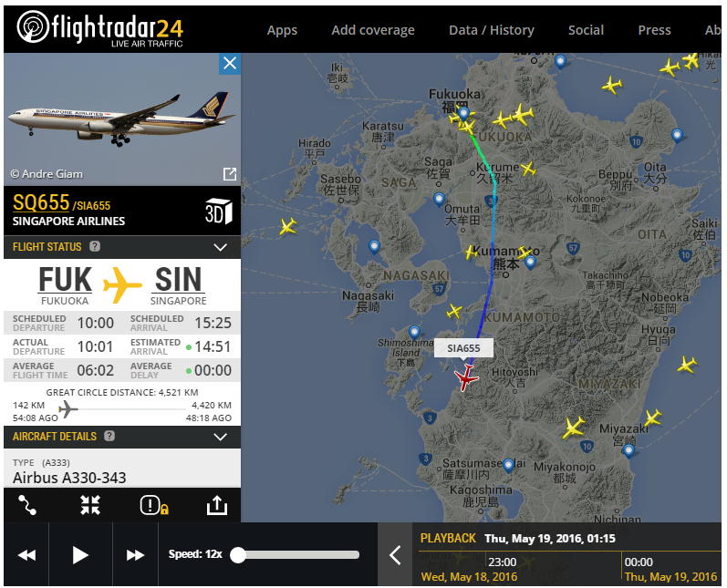Viewport: 727px width, 588px height.
Task: Click the playback speed slider handle
Action: pos(238,554)
